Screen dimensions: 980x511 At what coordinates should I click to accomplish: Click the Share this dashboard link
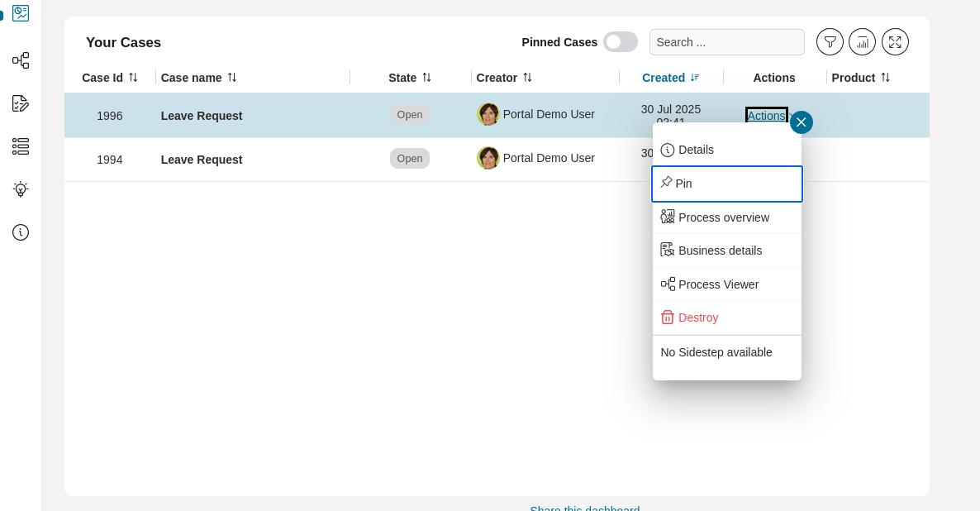584,508
